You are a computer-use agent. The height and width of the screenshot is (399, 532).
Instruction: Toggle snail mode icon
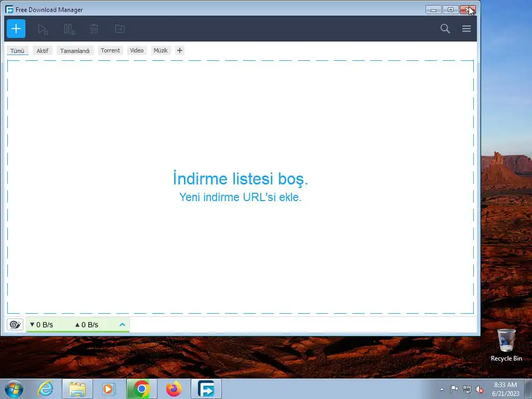coord(15,325)
